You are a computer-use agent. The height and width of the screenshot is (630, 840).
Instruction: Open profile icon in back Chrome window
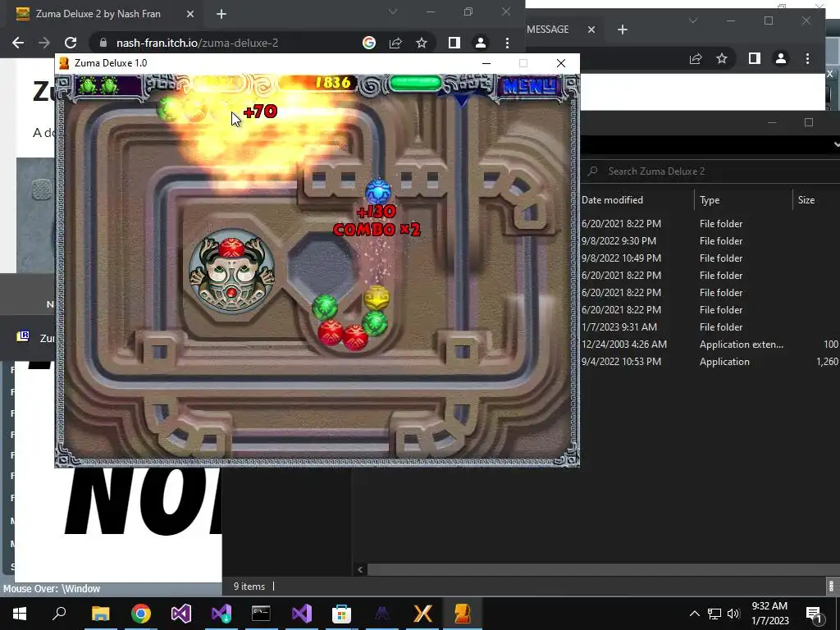click(781, 58)
